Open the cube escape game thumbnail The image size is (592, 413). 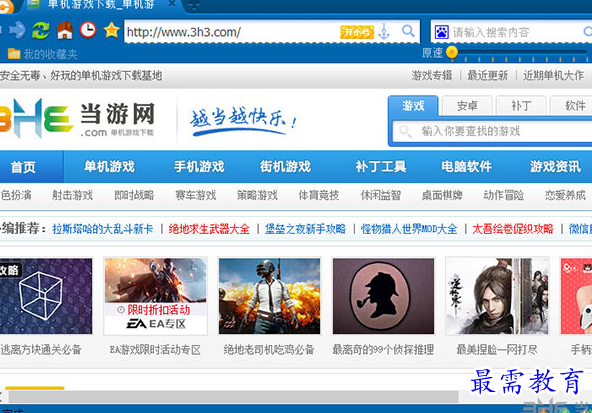click(46, 296)
